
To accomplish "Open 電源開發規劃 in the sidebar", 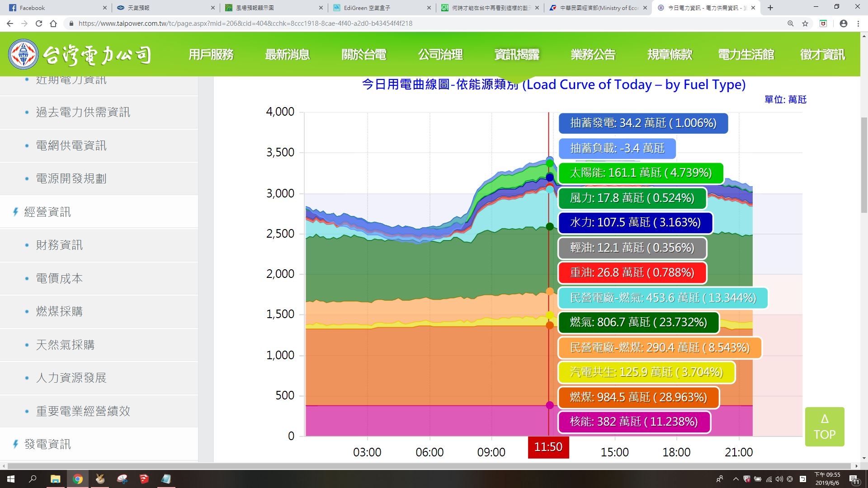I will [x=99, y=179].
